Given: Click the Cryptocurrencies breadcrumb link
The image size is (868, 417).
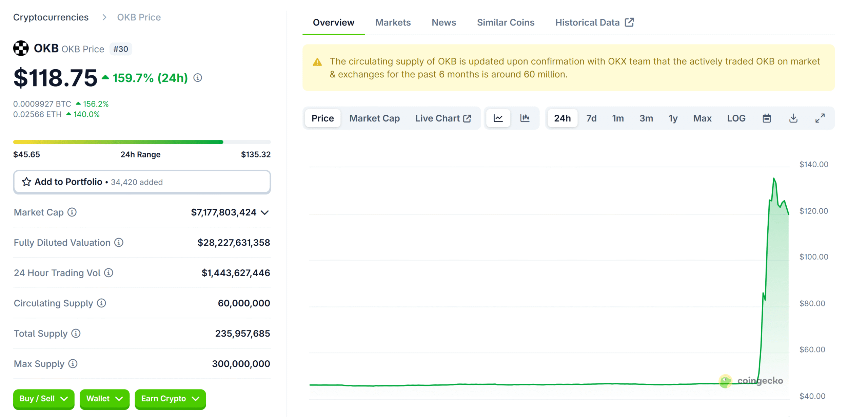Looking at the screenshot, I should pyautogui.click(x=51, y=17).
